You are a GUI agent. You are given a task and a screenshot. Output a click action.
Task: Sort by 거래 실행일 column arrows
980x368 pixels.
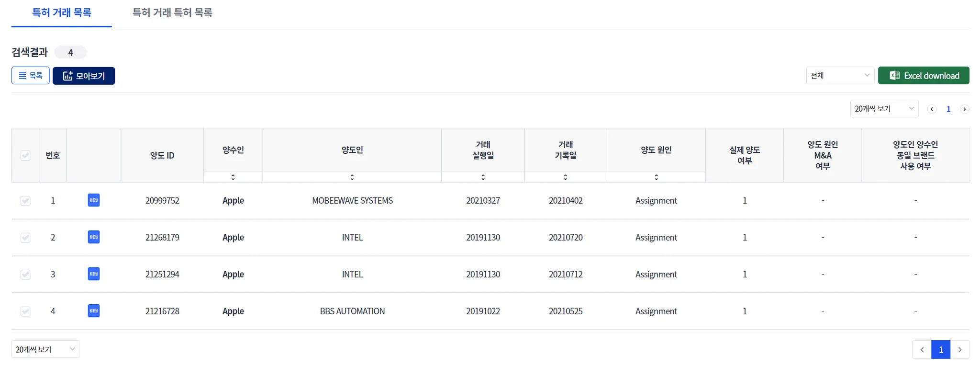483,177
